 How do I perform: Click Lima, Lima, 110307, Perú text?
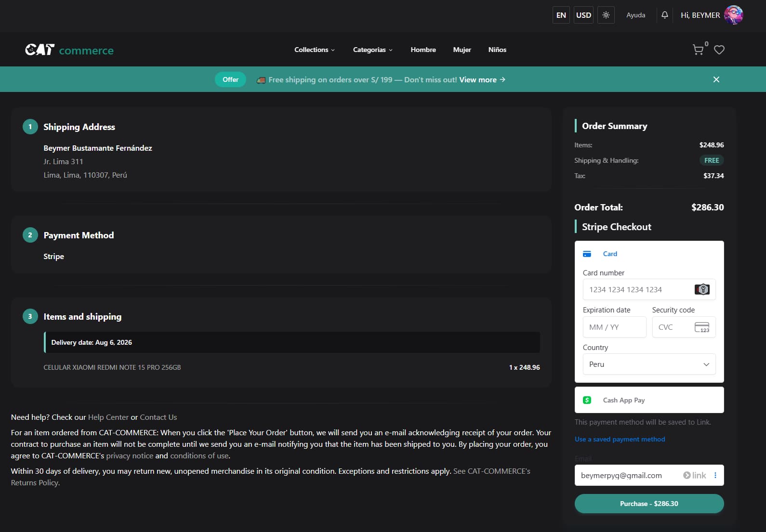[85, 175]
